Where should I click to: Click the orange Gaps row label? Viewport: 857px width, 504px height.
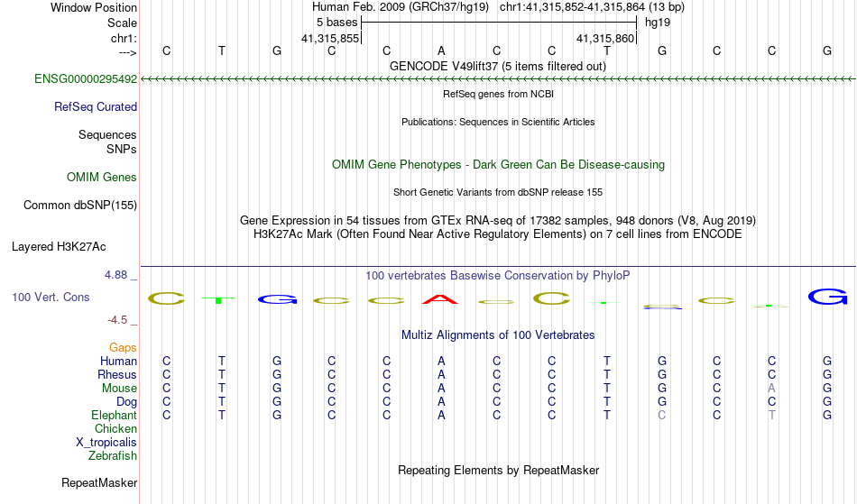[123, 347]
